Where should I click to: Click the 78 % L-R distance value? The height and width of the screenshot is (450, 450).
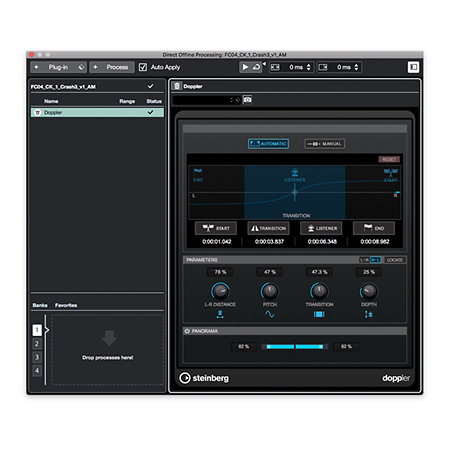(x=220, y=272)
